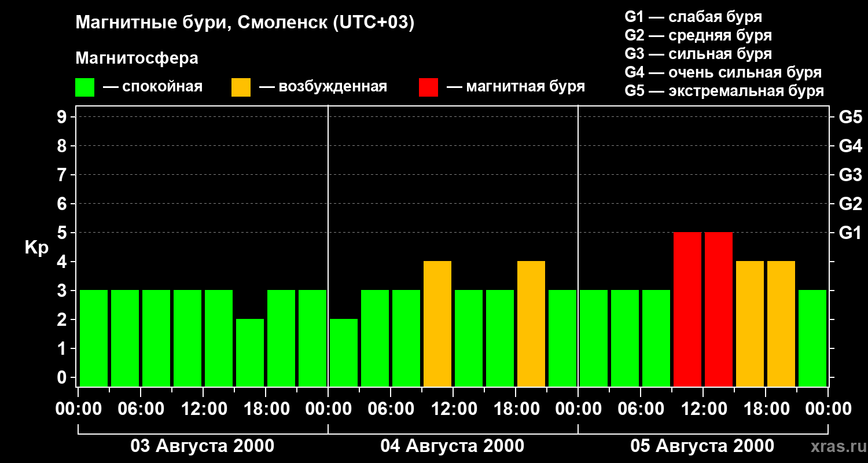Viewport: 868px width, 463px height.
Task: Click the Kp axis title
Action: coord(36,248)
